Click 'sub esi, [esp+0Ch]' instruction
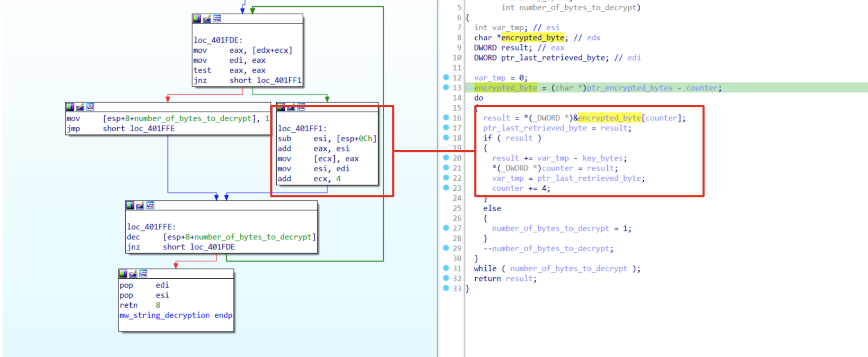 [x=327, y=139]
